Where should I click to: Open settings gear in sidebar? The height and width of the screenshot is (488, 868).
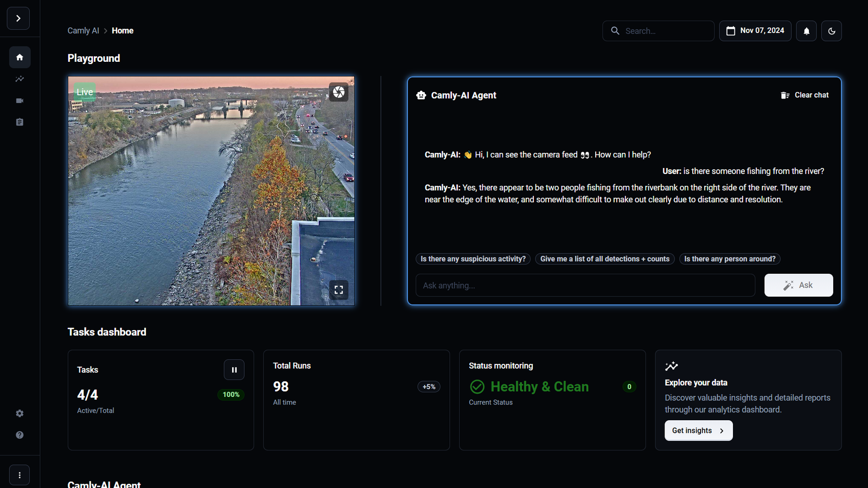20,414
